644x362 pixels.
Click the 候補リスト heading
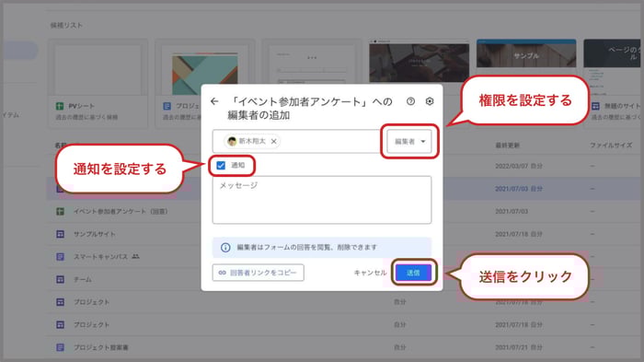66,26
